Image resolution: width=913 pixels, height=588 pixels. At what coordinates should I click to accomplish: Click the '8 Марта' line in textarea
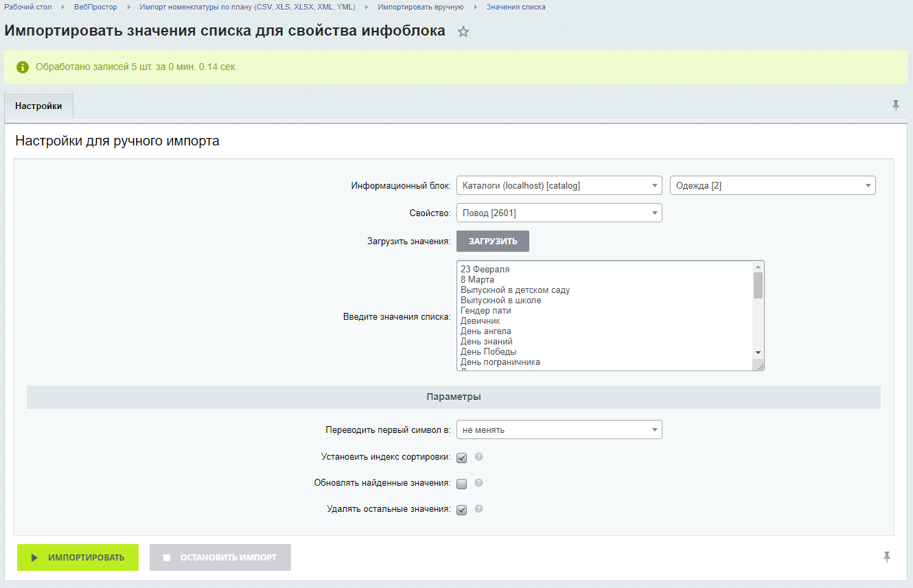point(477,280)
